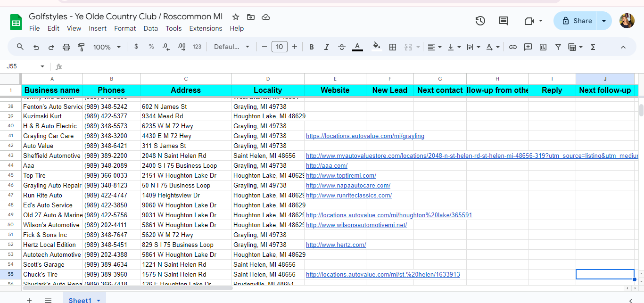Screen dimensions: 644x303
Task: Format as percent
Action: pyautogui.click(x=151, y=47)
